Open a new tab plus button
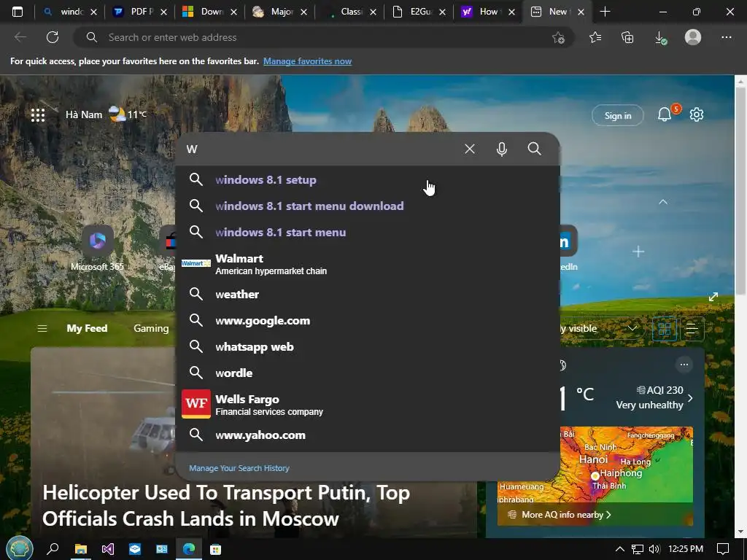Viewport: 747px width, 560px height. click(605, 12)
